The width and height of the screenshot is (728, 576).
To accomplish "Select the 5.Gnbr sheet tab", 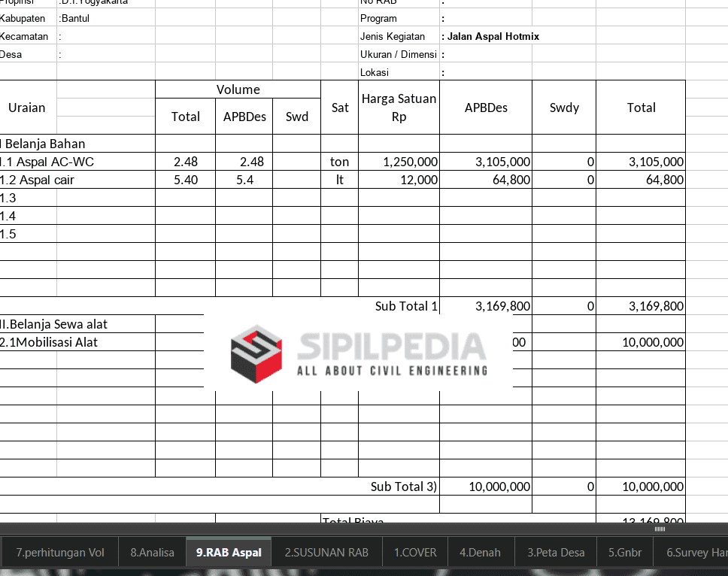I will click(x=625, y=552).
